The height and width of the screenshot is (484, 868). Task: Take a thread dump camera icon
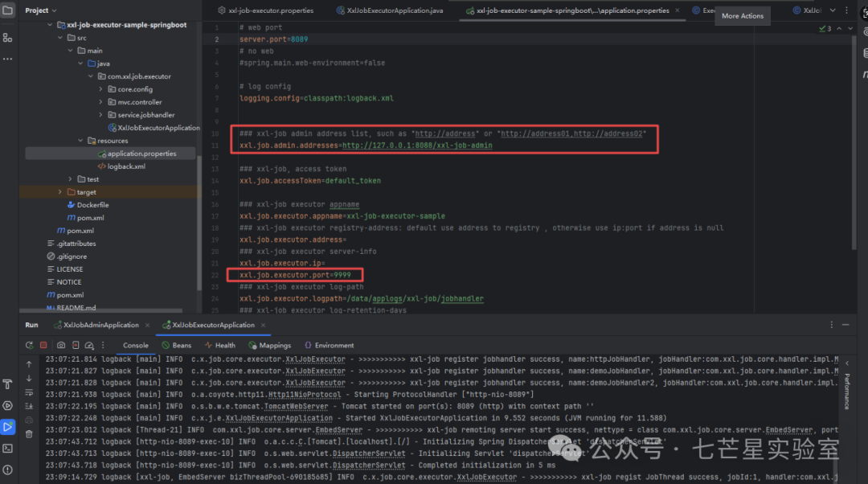(61, 345)
